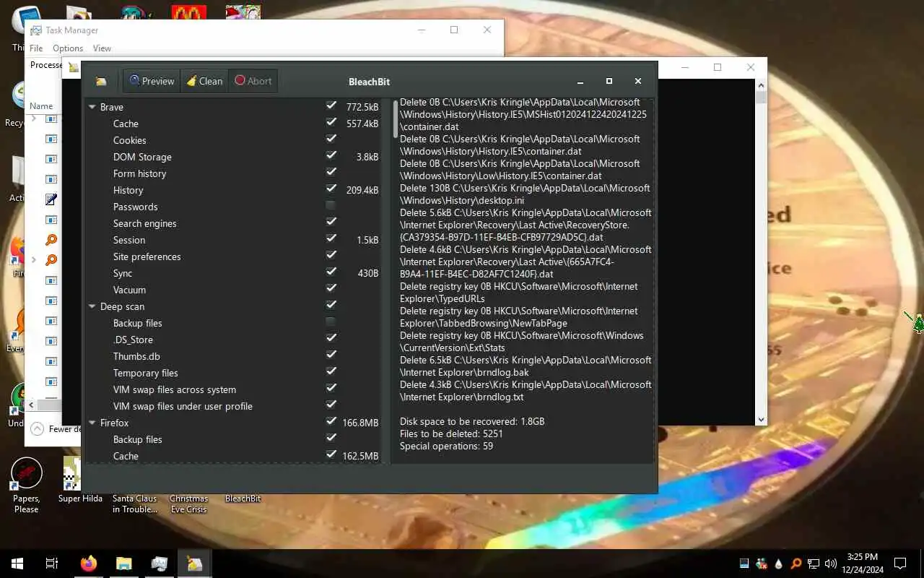Screen dimensions: 924x578
Task: Open the notification center icon
Action: 900,564
